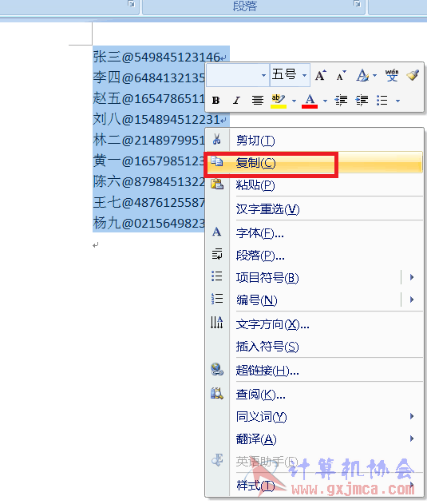Viewport: 427px width, 504px height.
Task: Open the font size 五号 dropdown
Action: (304, 76)
